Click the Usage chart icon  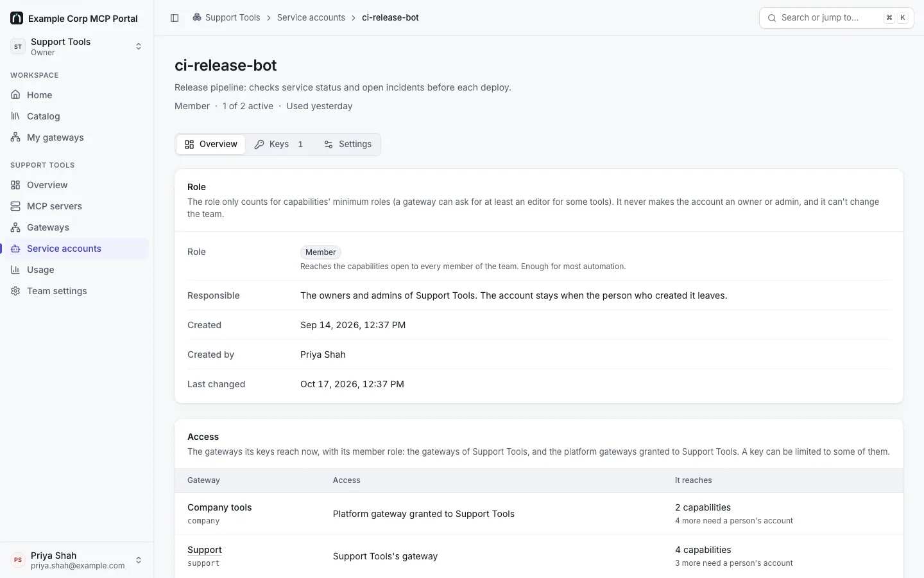[x=15, y=270]
